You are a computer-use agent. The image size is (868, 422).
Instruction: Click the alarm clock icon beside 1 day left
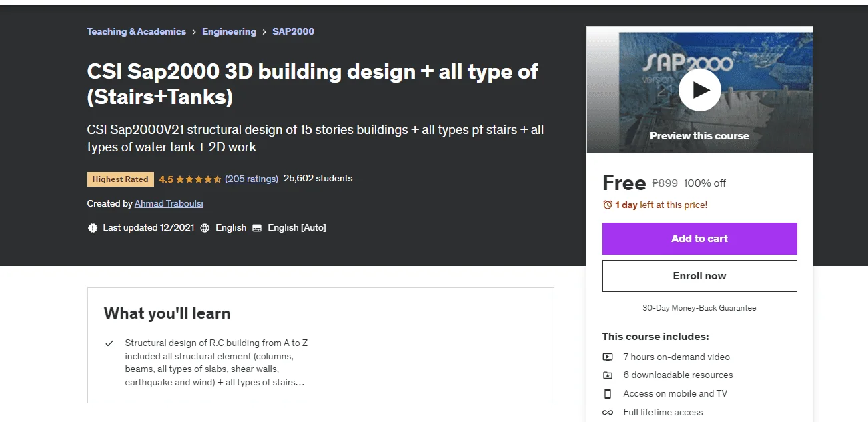point(608,205)
